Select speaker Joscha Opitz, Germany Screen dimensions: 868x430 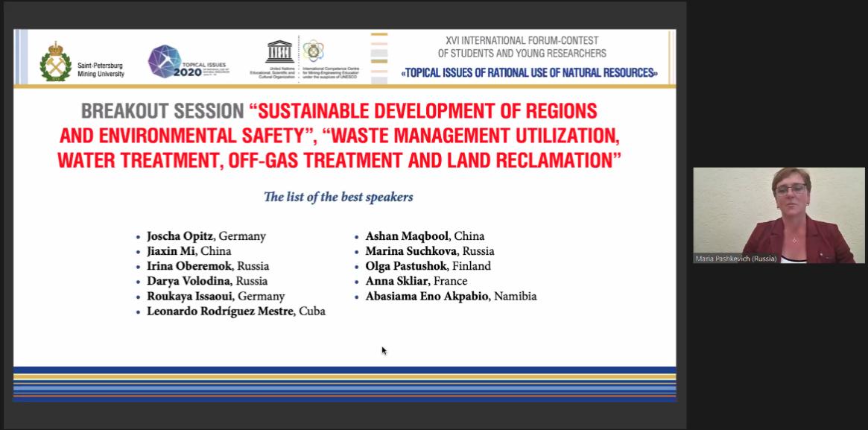[206, 236]
